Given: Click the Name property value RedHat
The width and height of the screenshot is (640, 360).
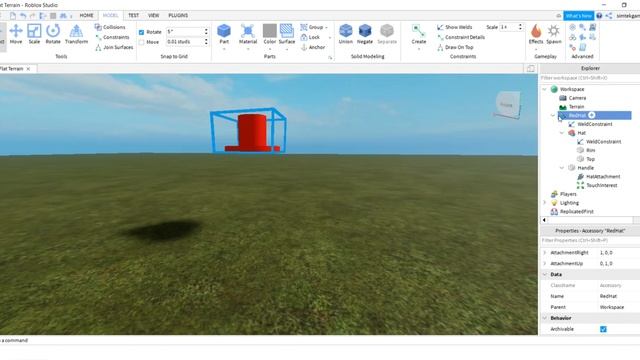Looking at the screenshot, I should click(x=609, y=296).
